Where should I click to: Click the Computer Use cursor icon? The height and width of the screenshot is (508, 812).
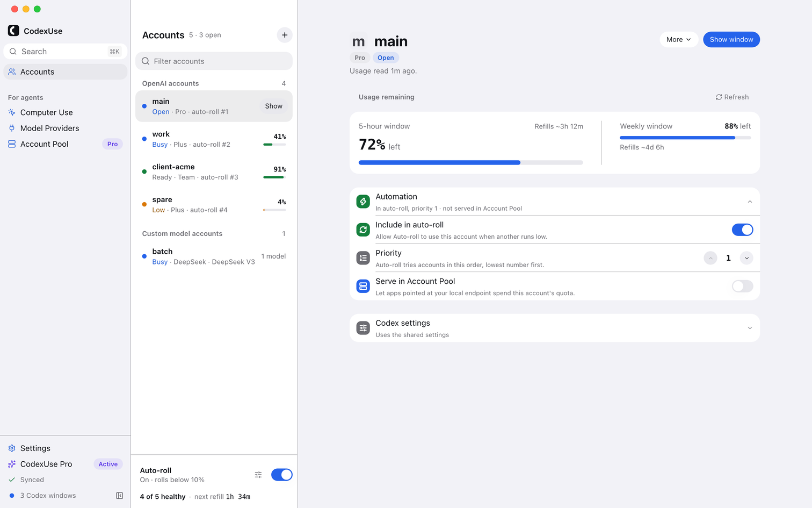pos(12,112)
